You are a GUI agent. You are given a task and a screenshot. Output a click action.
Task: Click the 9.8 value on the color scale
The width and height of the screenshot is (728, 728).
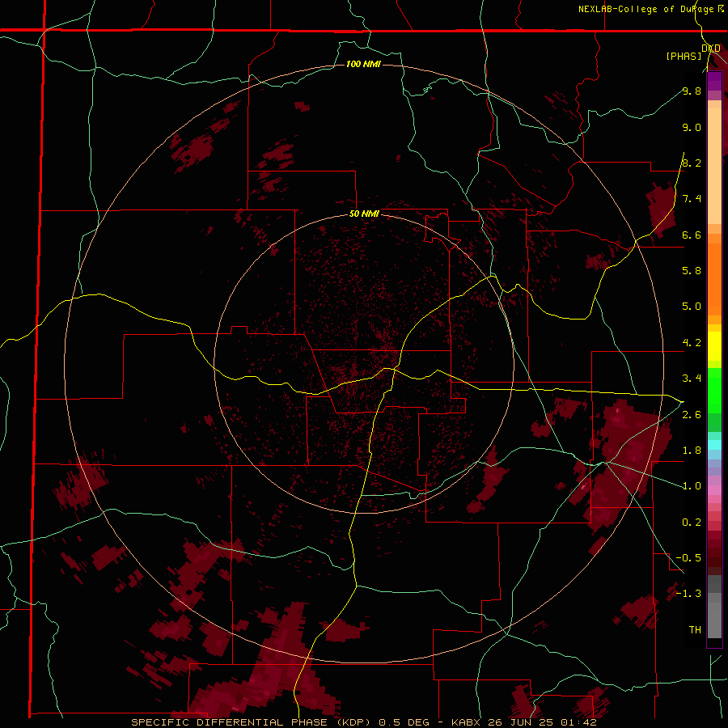pos(692,91)
